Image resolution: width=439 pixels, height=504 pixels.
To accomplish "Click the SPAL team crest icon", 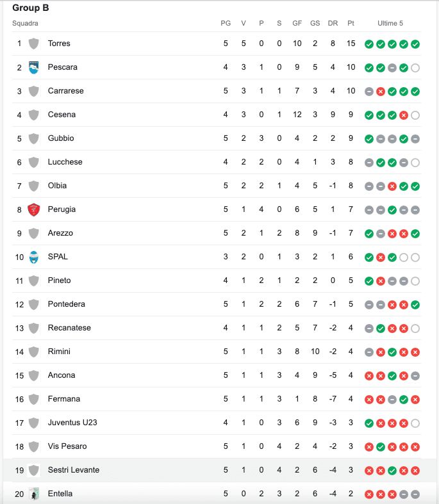I will [34, 257].
